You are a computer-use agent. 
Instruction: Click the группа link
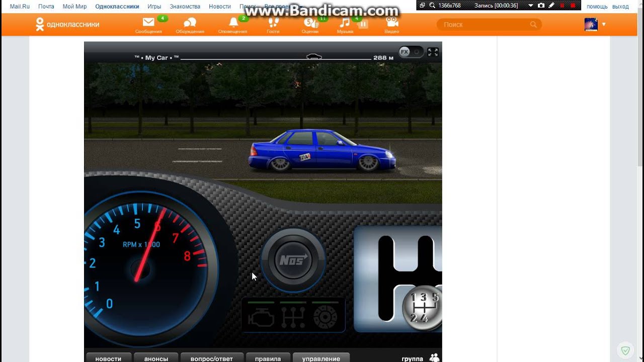tap(412, 358)
